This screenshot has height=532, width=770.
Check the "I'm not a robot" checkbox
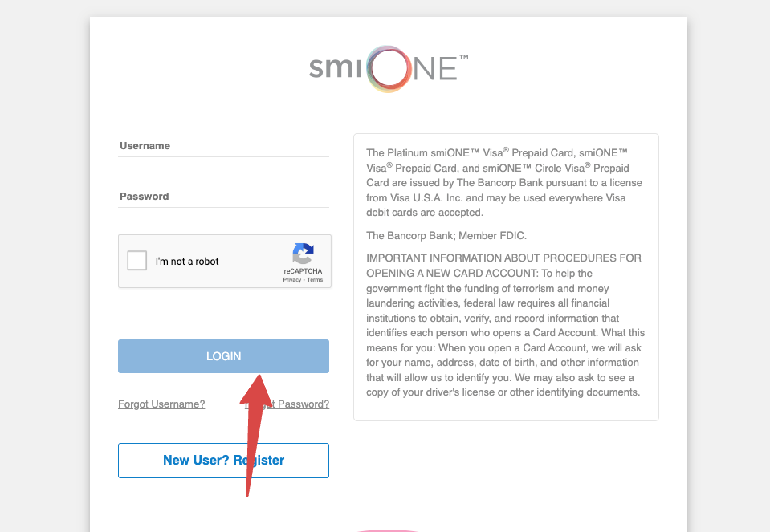pyautogui.click(x=136, y=260)
